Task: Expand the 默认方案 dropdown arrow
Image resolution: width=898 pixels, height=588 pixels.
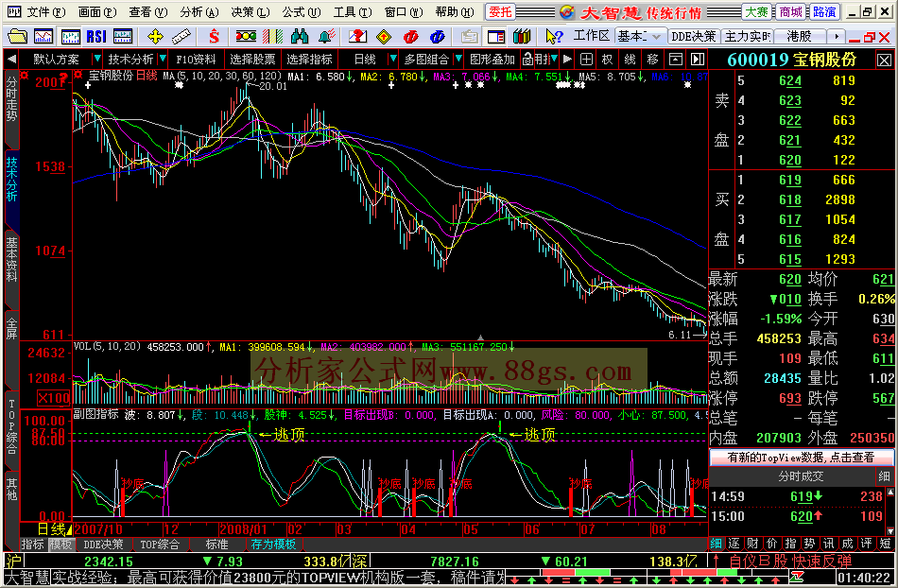Action: pyautogui.click(x=96, y=59)
